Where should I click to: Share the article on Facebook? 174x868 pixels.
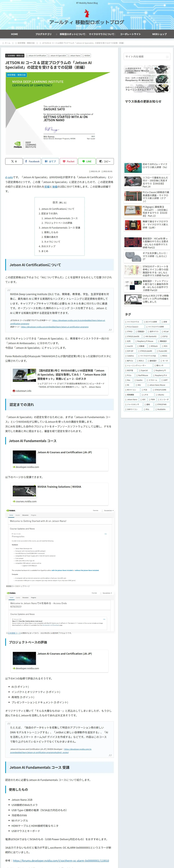[32, 161]
